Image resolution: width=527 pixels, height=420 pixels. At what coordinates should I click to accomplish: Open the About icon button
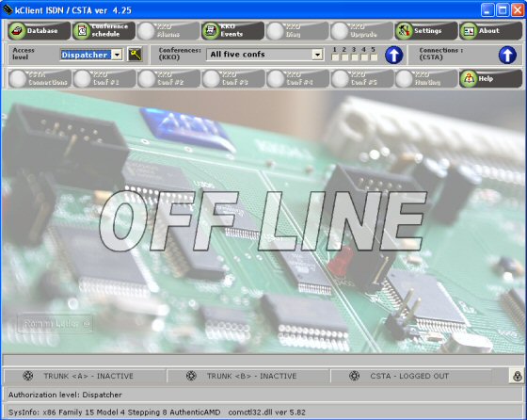[469, 31]
